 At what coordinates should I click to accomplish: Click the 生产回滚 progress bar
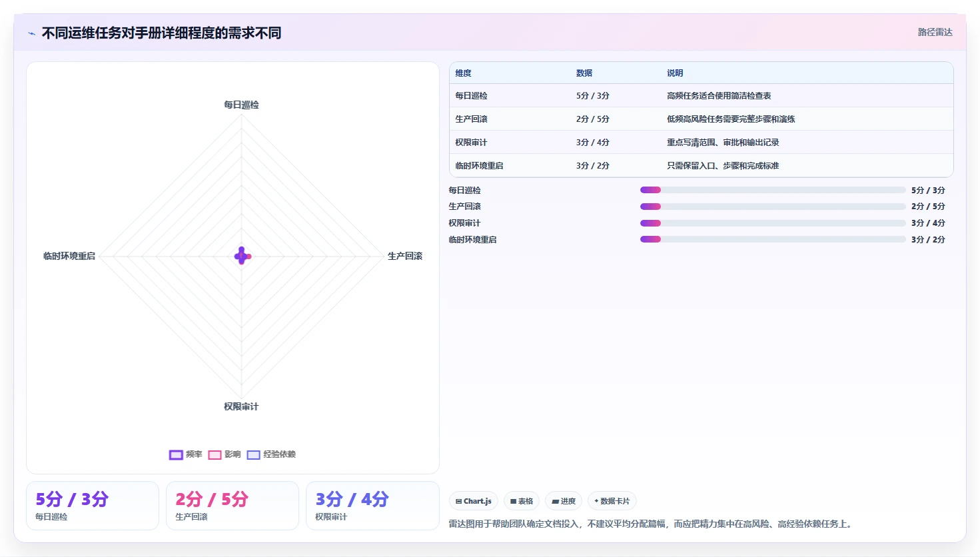[773, 207]
